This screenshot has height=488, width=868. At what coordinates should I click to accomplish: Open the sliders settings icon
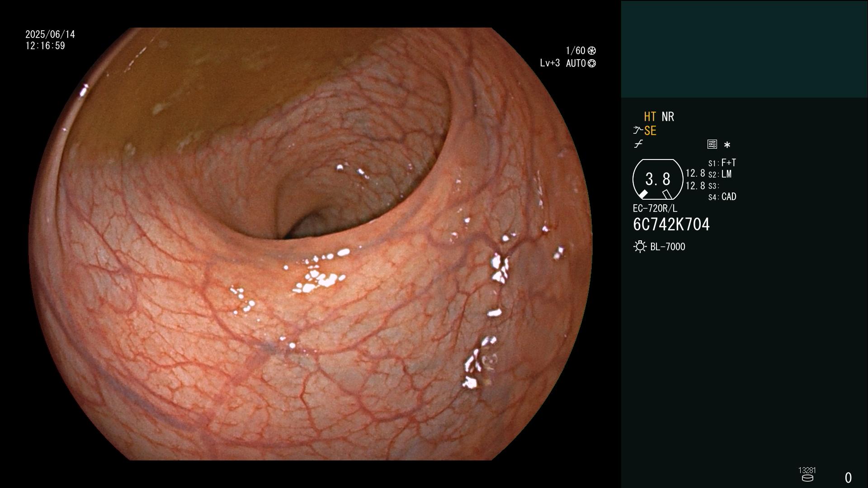tap(712, 144)
